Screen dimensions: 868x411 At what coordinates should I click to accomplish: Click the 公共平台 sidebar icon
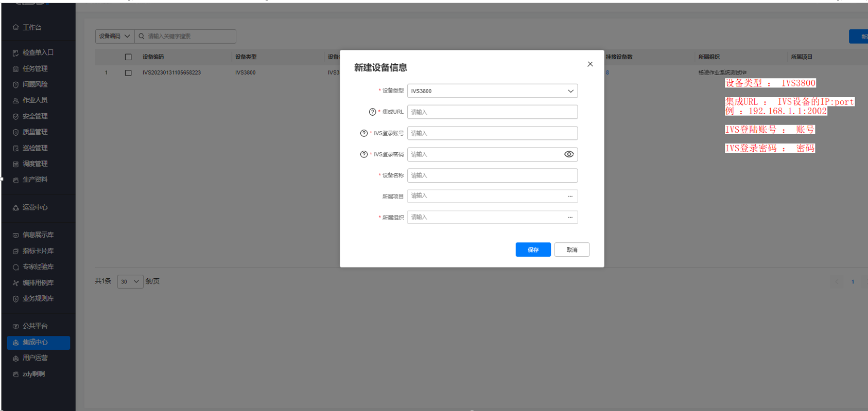click(15, 326)
